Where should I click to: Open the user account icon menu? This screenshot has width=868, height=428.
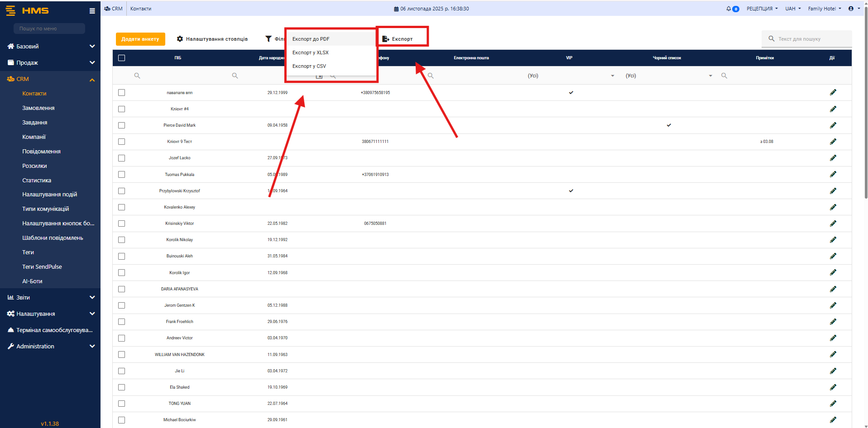coord(851,9)
